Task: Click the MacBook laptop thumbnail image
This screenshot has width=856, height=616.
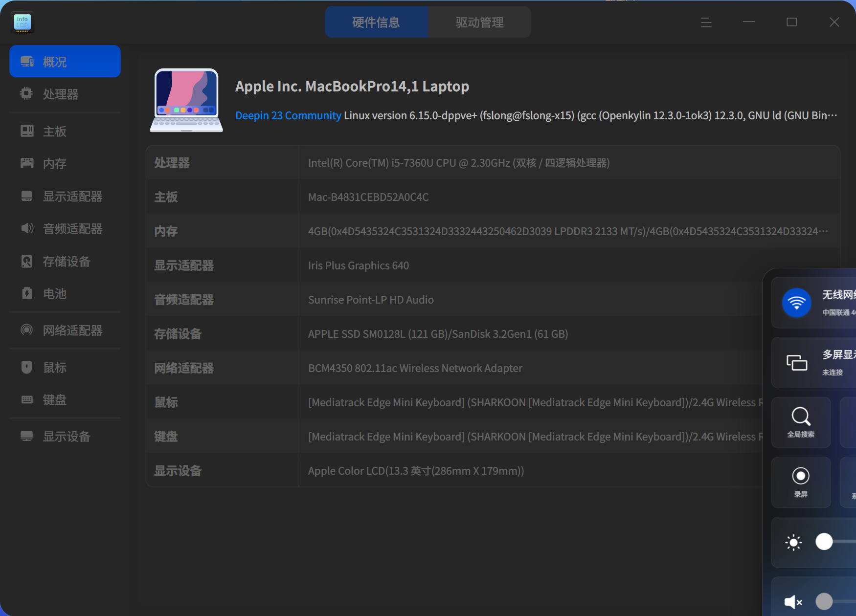Action: [x=186, y=100]
